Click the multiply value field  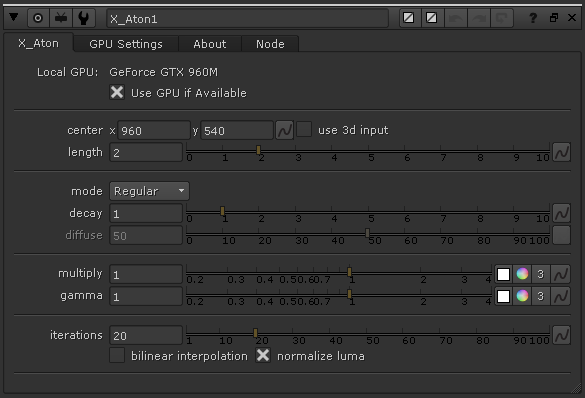pos(146,275)
